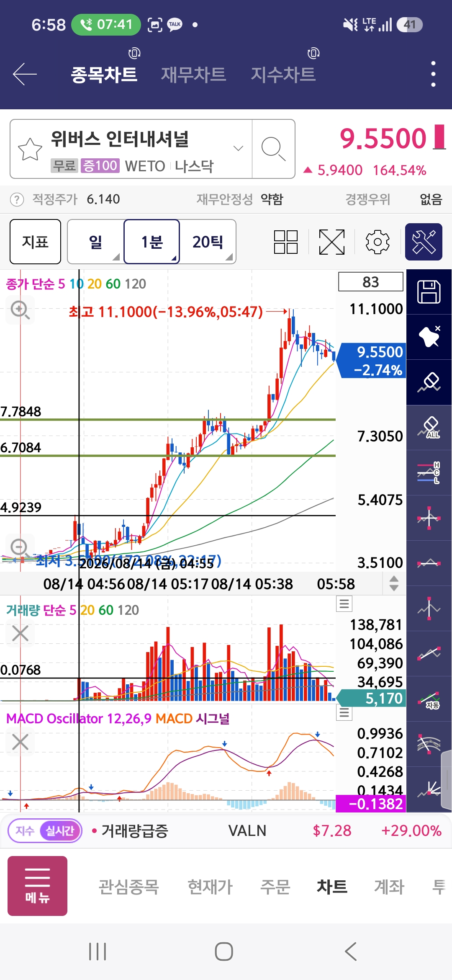Viewport: 452px width, 980px height.
Task: Go to 관심종목 tab
Action: pos(128,887)
